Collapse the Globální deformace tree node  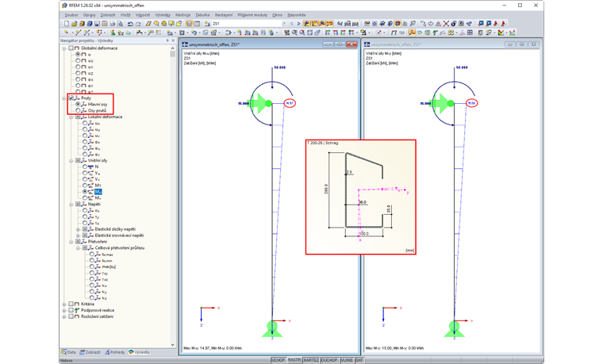point(64,48)
